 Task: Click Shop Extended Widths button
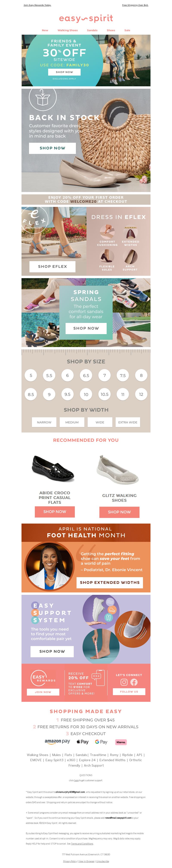(x=110, y=583)
